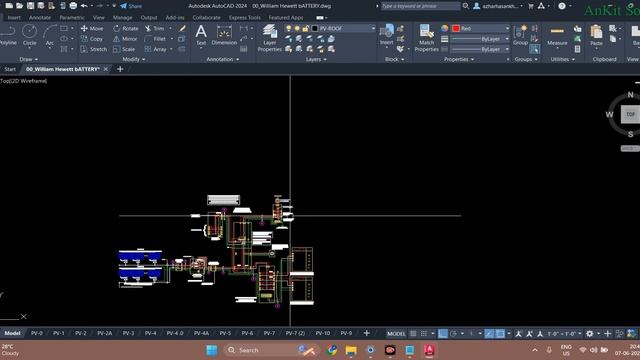Expand the Modify panel

click(134, 59)
